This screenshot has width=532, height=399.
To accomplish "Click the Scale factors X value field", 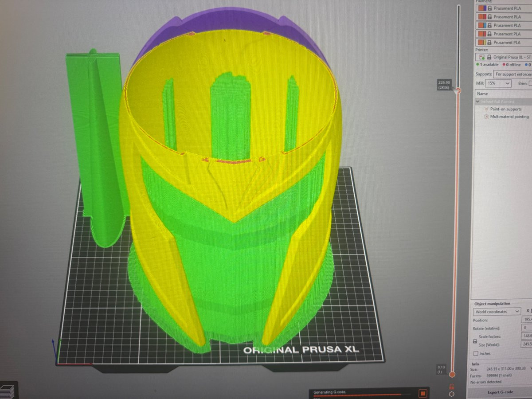I will coord(527,336).
